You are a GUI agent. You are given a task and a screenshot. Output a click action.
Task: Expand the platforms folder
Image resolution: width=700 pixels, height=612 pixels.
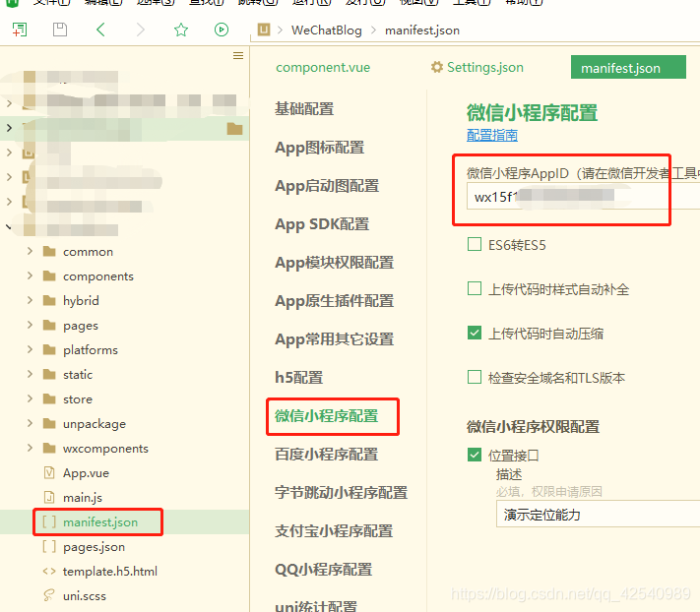pos(30,349)
